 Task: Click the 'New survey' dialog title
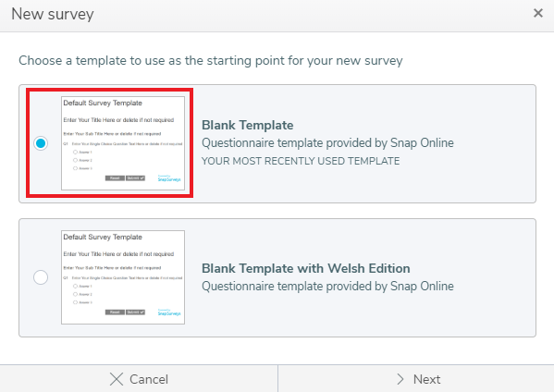(53, 15)
